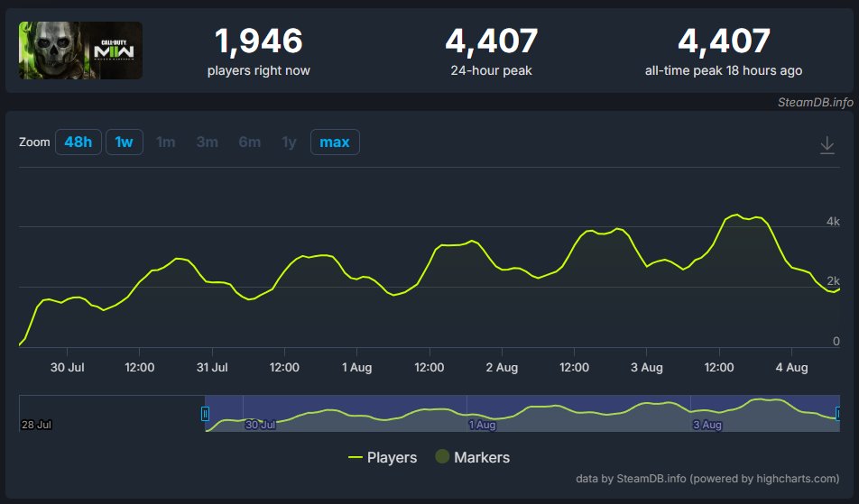Toggle the Players series in legend
The width and height of the screenshot is (859, 504).
click(383, 457)
